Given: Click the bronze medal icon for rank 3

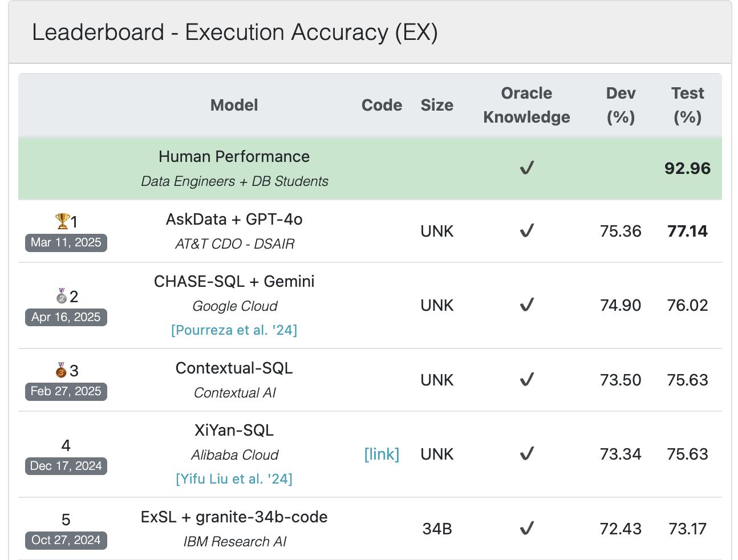Looking at the screenshot, I should (x=62, y=370).
